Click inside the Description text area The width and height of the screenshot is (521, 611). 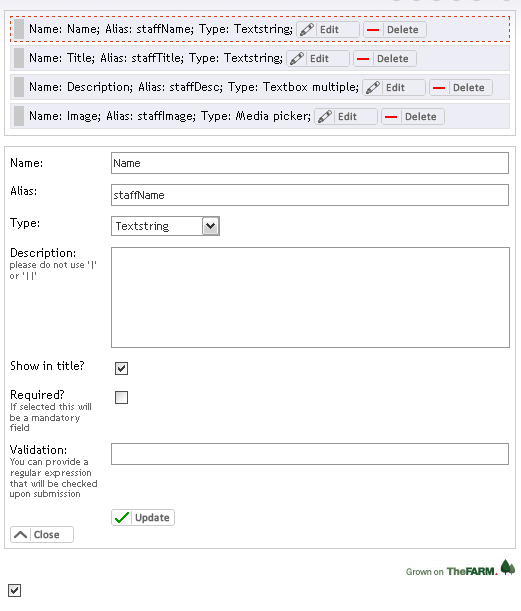click(310, 297)
